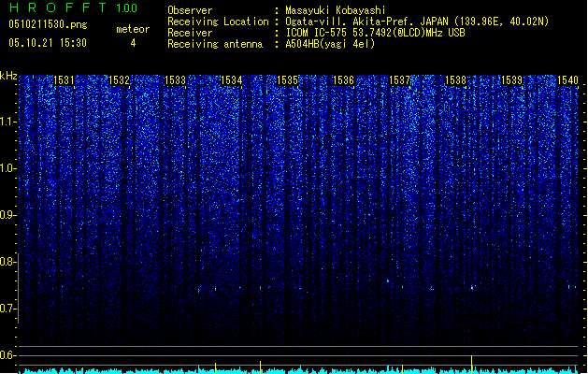Image resolution: width=588 pixels, height=374 pixels.
Task: Click the 1534 time marker
Action: 232,80
